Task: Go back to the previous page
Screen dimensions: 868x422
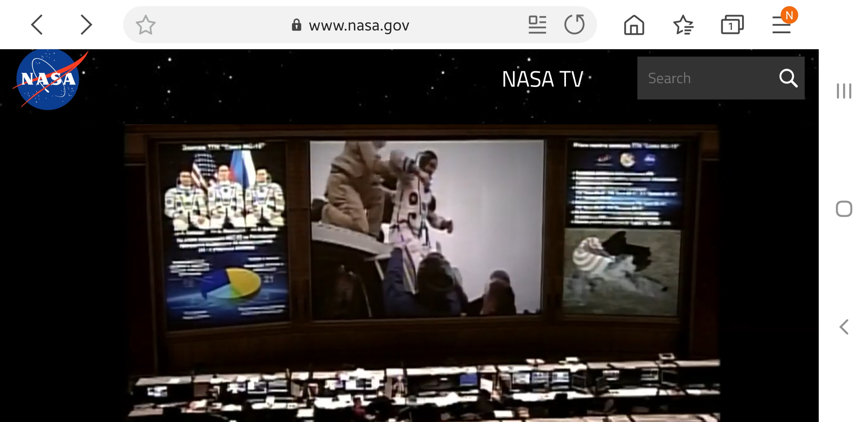Action: (37, 25)
